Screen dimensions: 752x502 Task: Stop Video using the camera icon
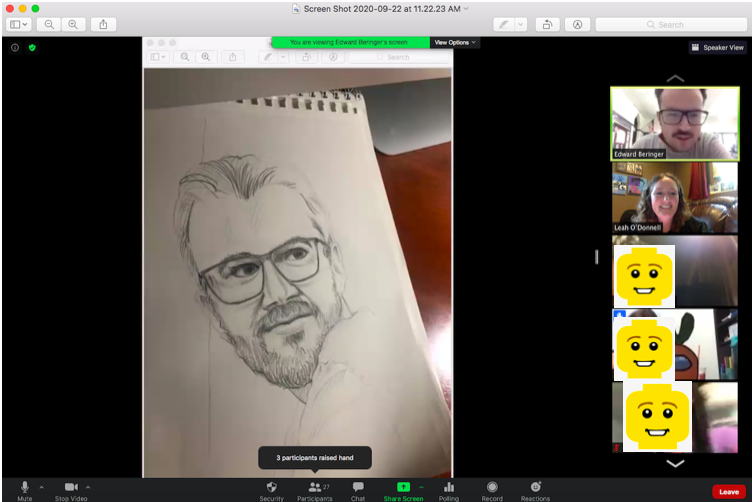(x=71, y=491)
